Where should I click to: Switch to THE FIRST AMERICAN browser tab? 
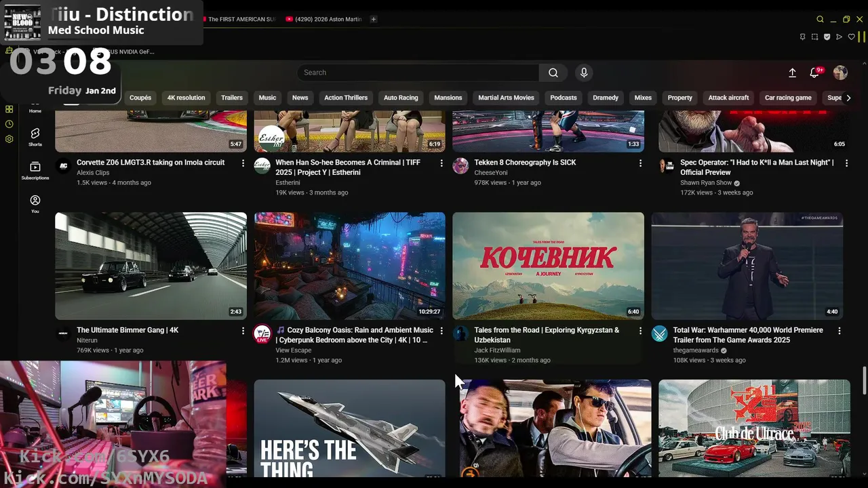(x=239, y=19)
